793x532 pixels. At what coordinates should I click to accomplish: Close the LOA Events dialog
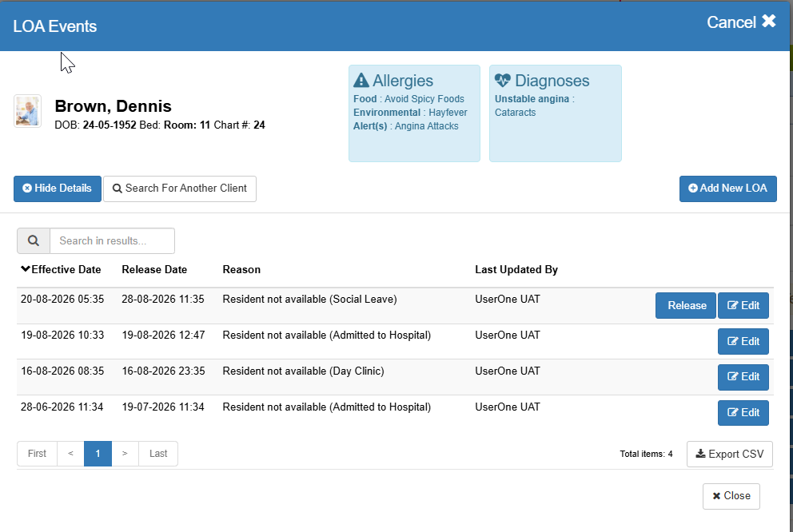pos(731,496)
